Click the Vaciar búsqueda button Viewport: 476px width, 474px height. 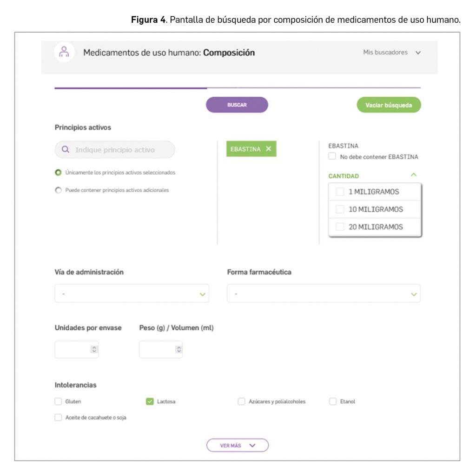click(x=388, y=105)
